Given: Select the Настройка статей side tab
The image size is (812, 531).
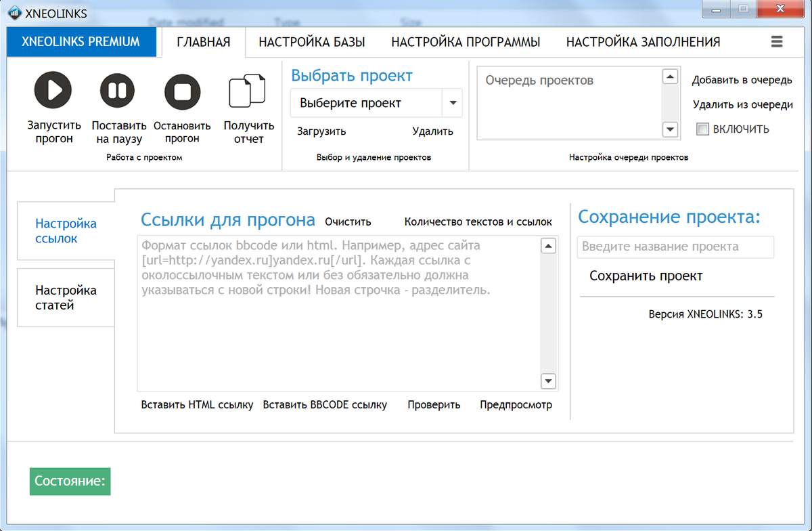Looking at the screenshot, I should 66,297.
